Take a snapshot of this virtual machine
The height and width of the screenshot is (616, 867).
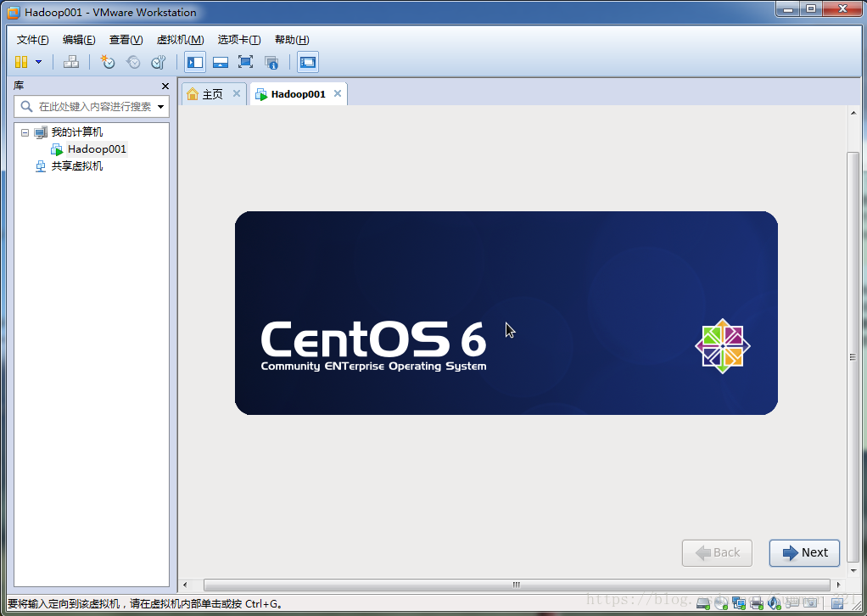pos(107,62)
